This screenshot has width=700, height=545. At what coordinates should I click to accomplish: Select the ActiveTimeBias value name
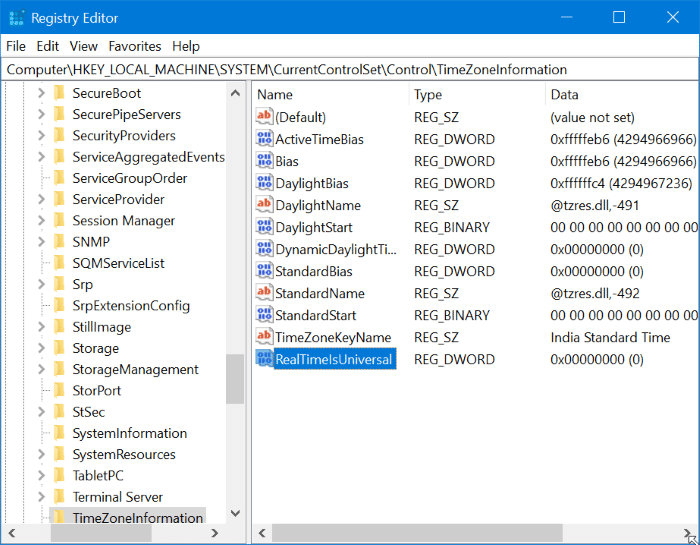[x=319, y=139]
